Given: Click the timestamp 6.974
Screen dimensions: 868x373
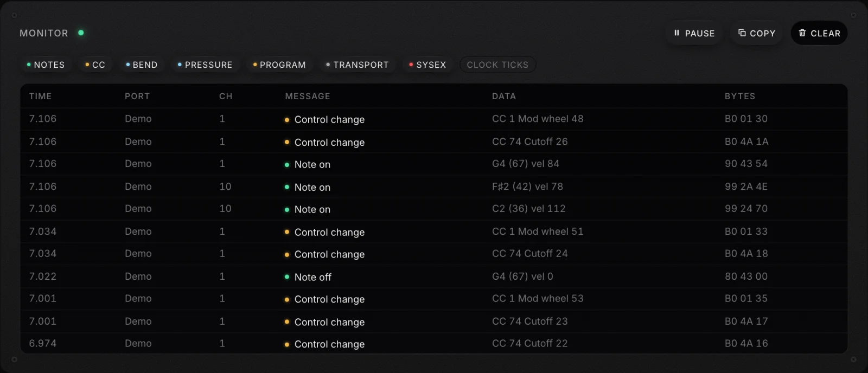Looking at the screenshot, I should point(43,344).
